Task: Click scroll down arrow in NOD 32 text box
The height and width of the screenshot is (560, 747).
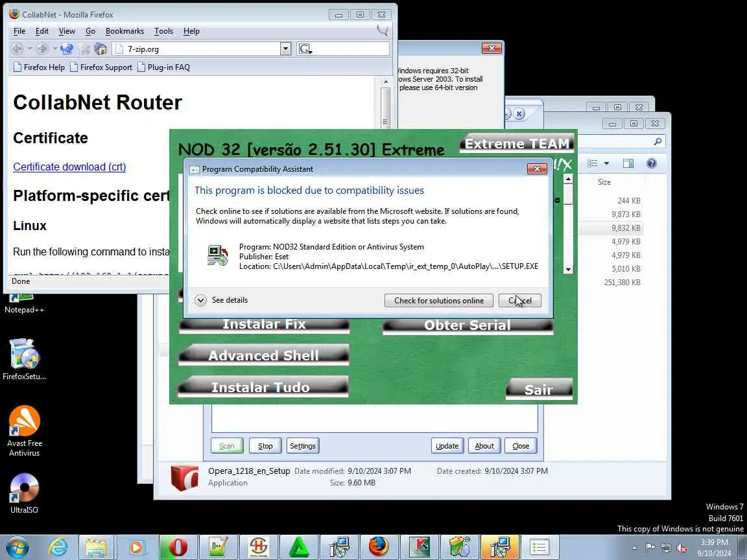Action: point(568,270)
